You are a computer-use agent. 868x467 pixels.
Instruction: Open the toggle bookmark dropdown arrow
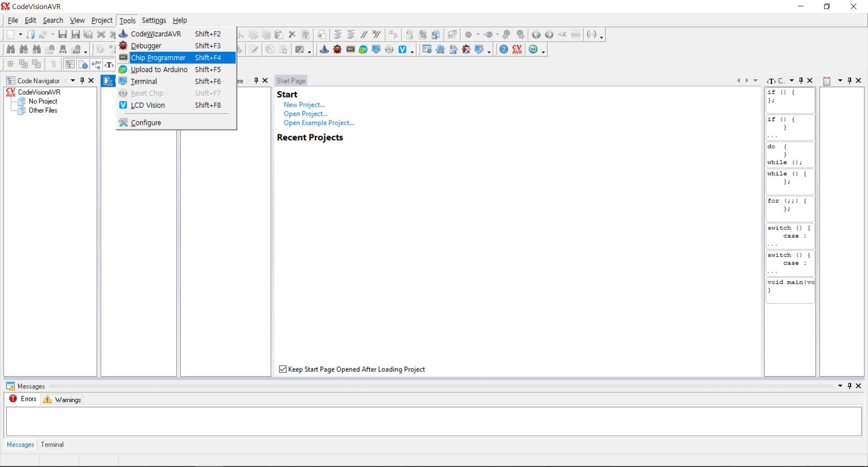coord(478,34)
